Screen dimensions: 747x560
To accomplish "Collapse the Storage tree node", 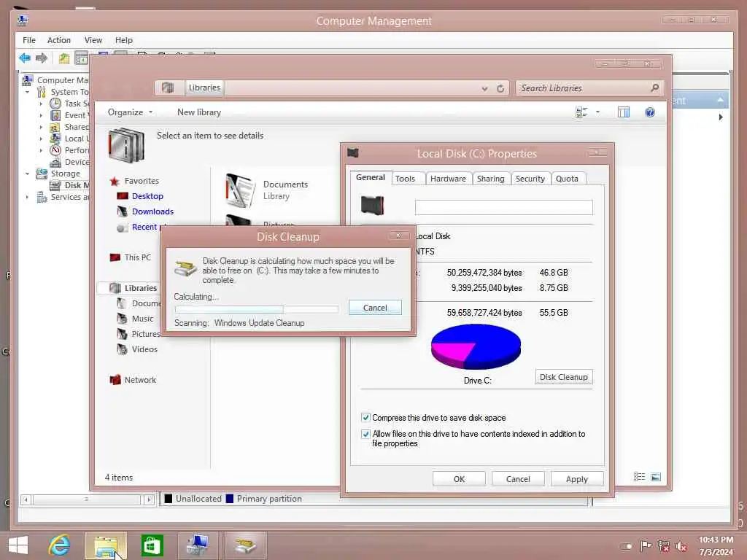I will click(x=28, y=174).
